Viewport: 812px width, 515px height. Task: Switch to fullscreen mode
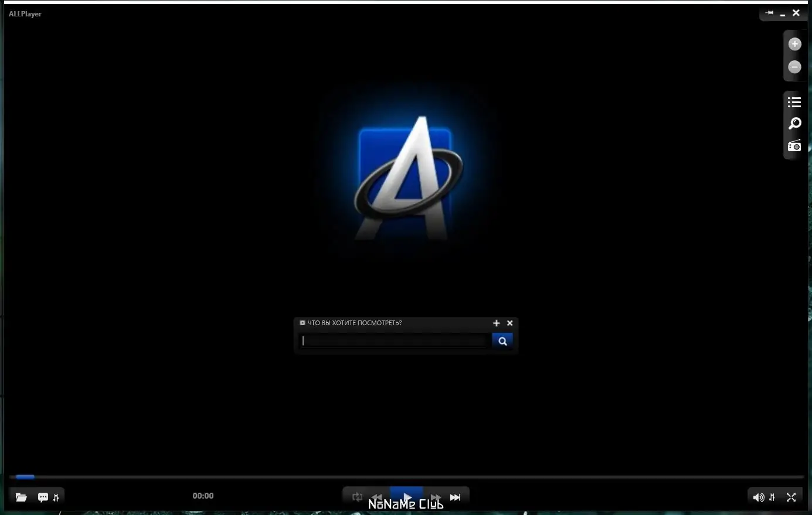[791, 497]
